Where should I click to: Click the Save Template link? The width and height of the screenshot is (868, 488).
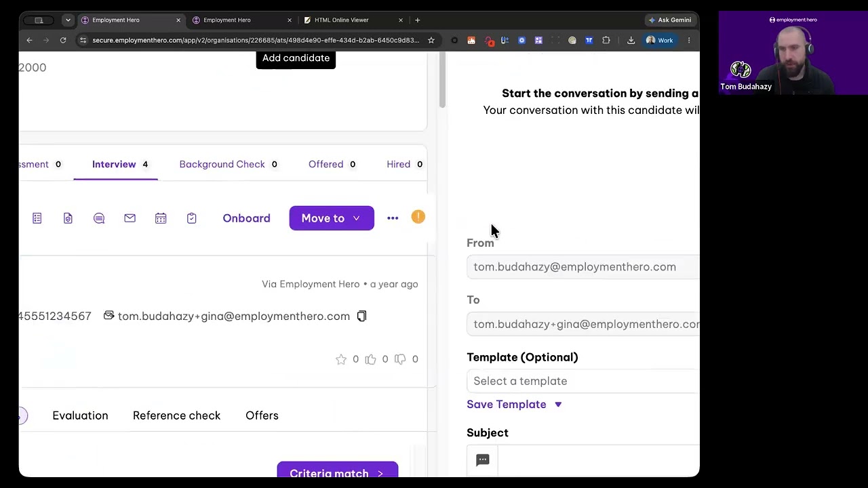(507, 405)
